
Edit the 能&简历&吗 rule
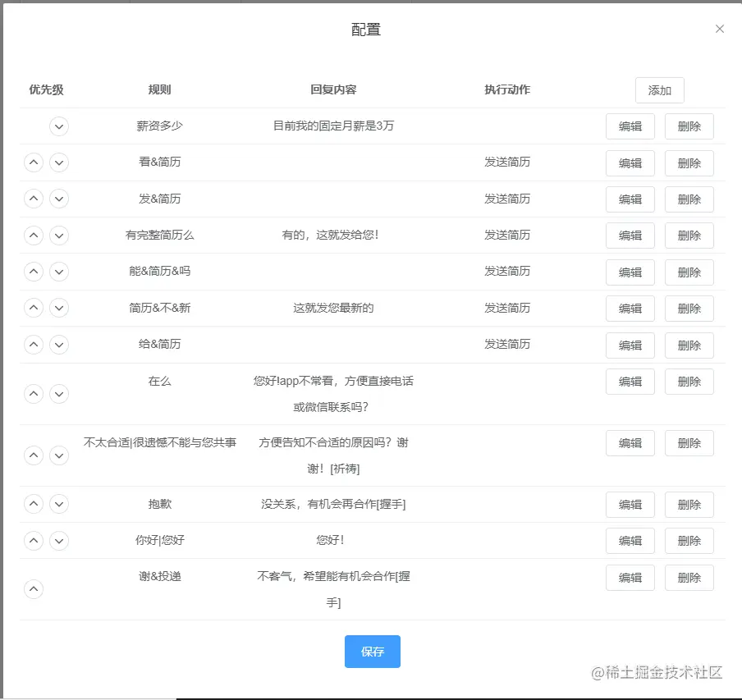click(x=630, y=272)
